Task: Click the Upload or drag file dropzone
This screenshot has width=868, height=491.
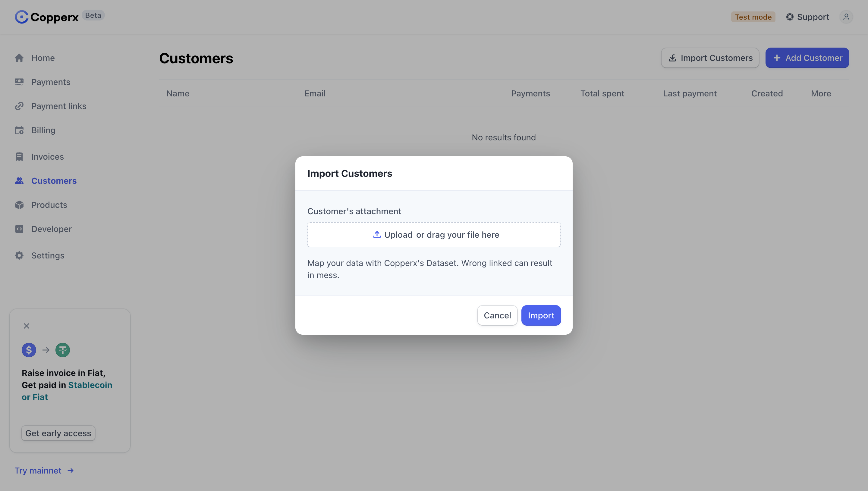Action: click(434, 235)
